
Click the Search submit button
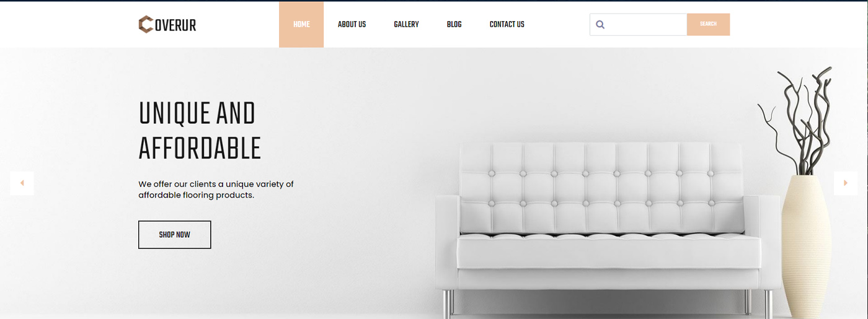click(x=708, y=24)
